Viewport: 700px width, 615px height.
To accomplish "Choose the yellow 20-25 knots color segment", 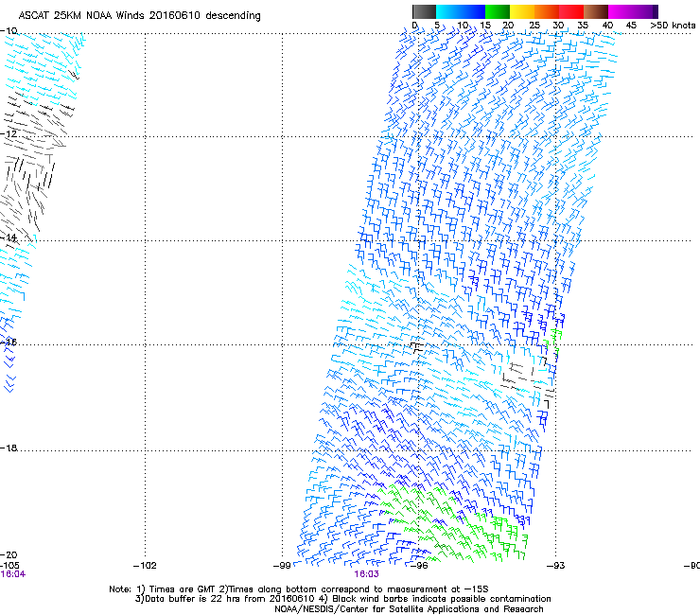I will [x=522, y=11].
